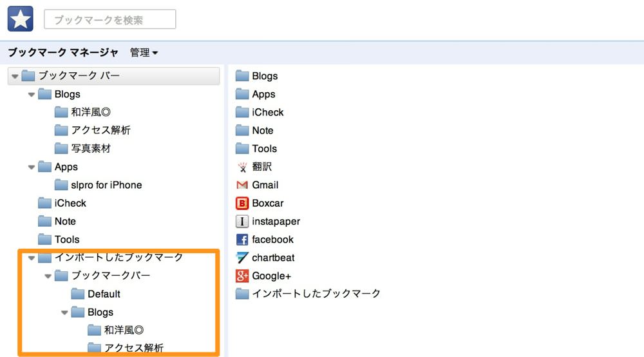Collapse the imported Blogs subfolder
Screen dimensions: 644x357
(x=64, y=313)
